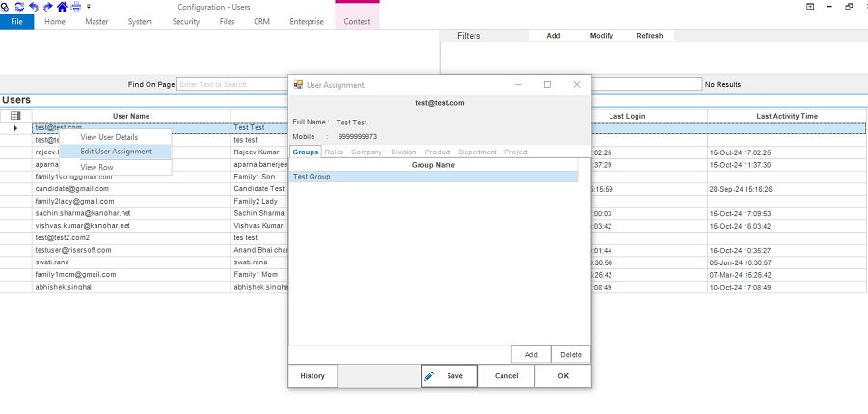
Task: Click the Find On Page search field
Action: (x=231, y=84)
